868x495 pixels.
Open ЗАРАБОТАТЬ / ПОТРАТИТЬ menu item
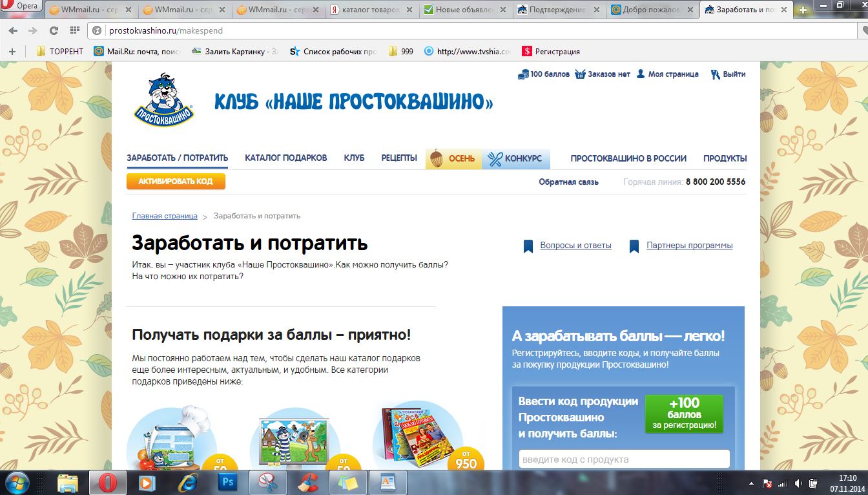pos(178,158)
